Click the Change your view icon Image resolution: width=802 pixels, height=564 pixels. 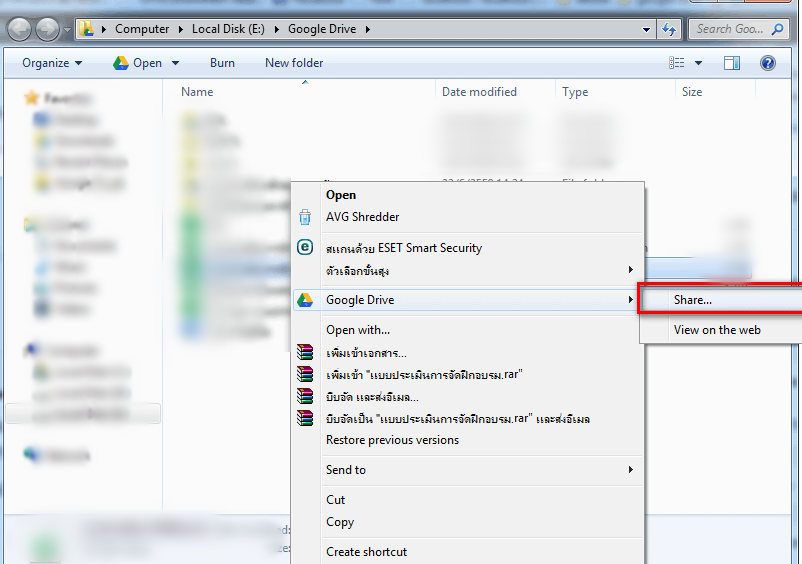coord(676,63)
